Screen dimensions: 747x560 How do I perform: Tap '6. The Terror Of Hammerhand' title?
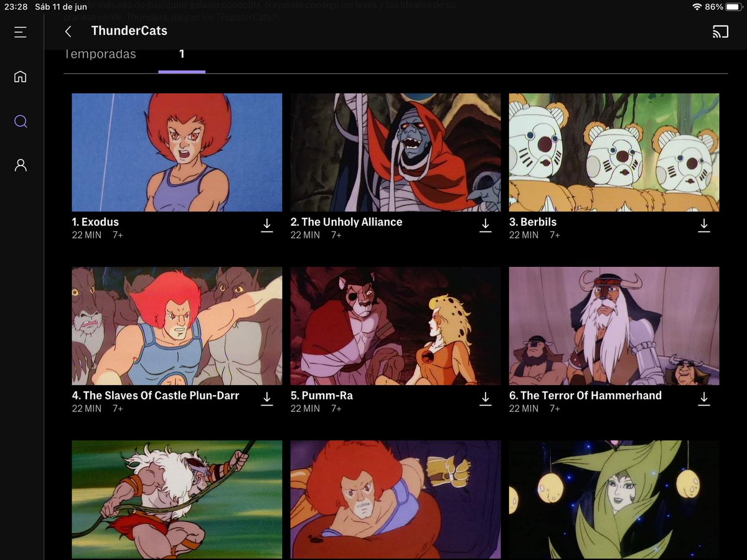point(585,396)
